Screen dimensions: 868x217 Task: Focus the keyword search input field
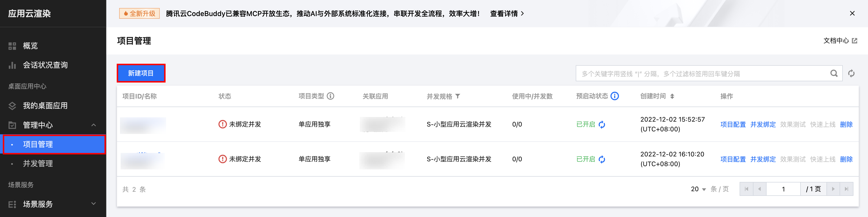[701, 73]
